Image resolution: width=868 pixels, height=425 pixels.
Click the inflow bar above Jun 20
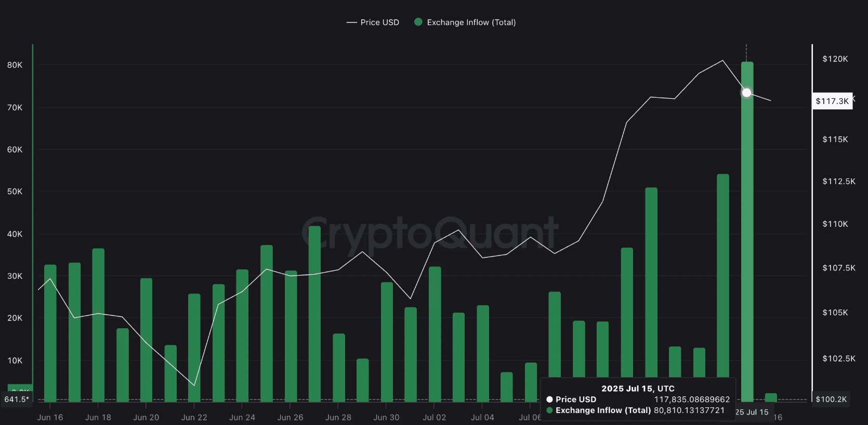146,340
